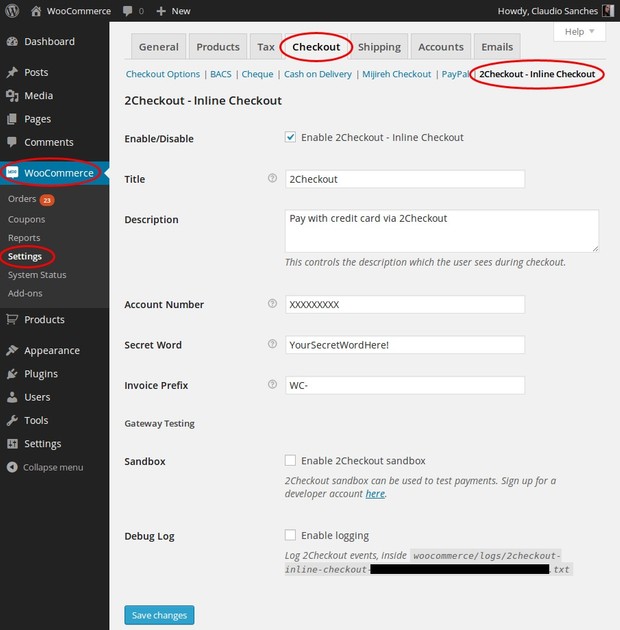Open Add-ons in the WooCommerce submenu

pyautogui.click(x=25, y=293)
